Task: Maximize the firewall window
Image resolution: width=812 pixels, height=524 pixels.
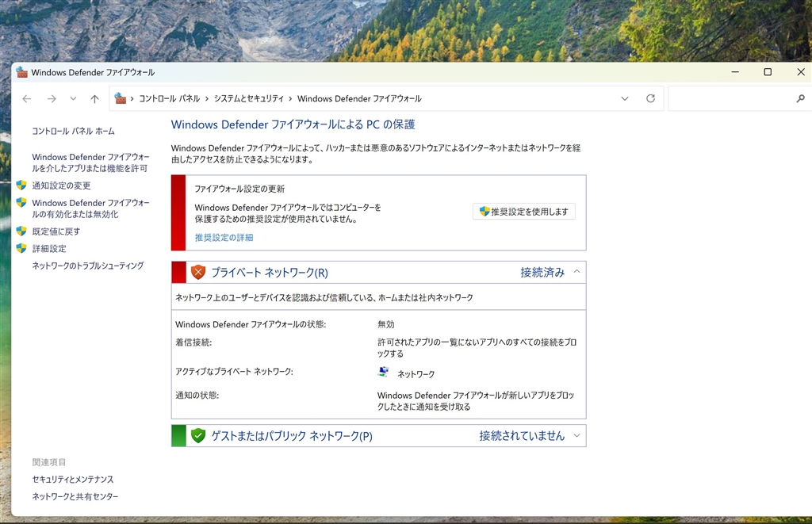Action: (768, 72)
